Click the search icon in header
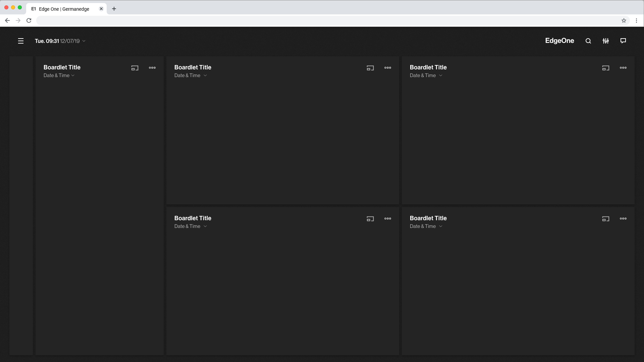644x362 pixels. coord(588,41)
